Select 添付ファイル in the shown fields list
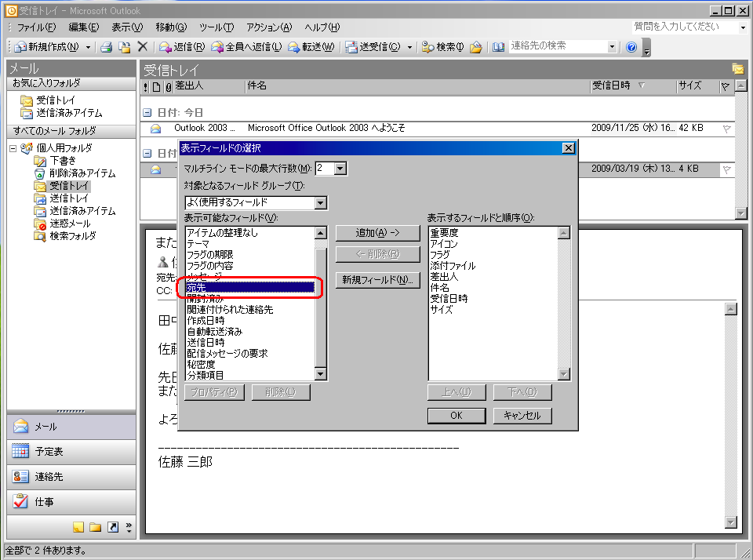Image resolution: width=753 pixels, height=560 pixels. [x=493, y=266]
